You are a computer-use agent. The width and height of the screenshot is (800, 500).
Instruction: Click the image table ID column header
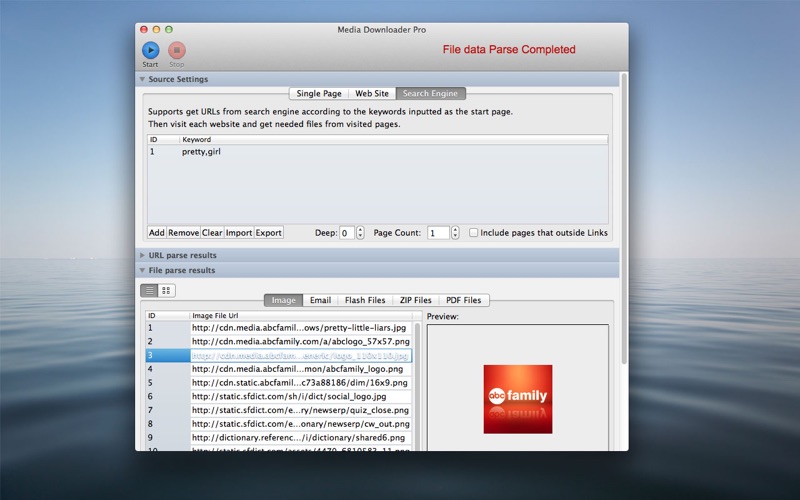click(167, 316)
